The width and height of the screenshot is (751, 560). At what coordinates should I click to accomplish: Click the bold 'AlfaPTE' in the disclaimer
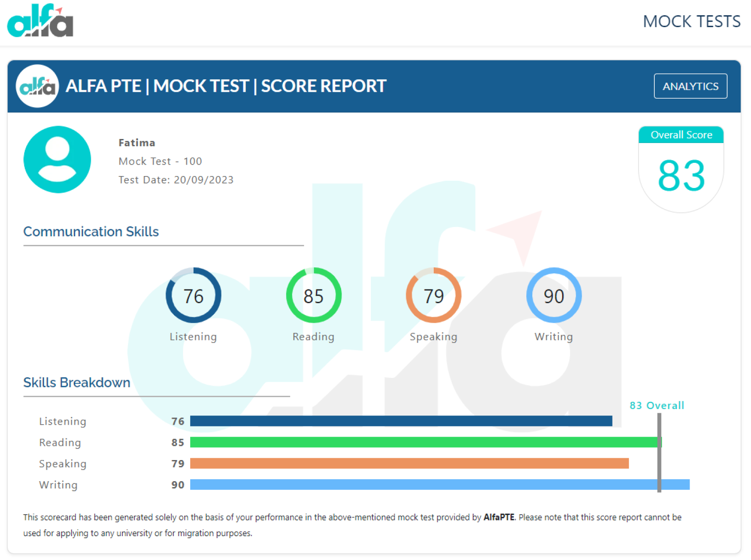point(499,517)
